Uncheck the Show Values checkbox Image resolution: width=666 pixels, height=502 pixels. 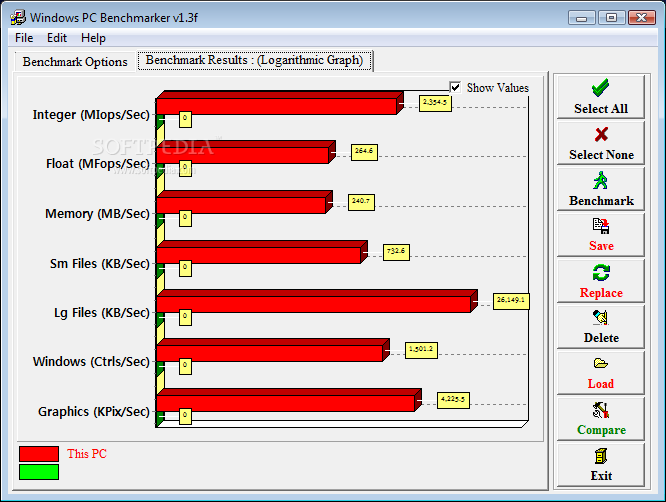tap(455, 87)
